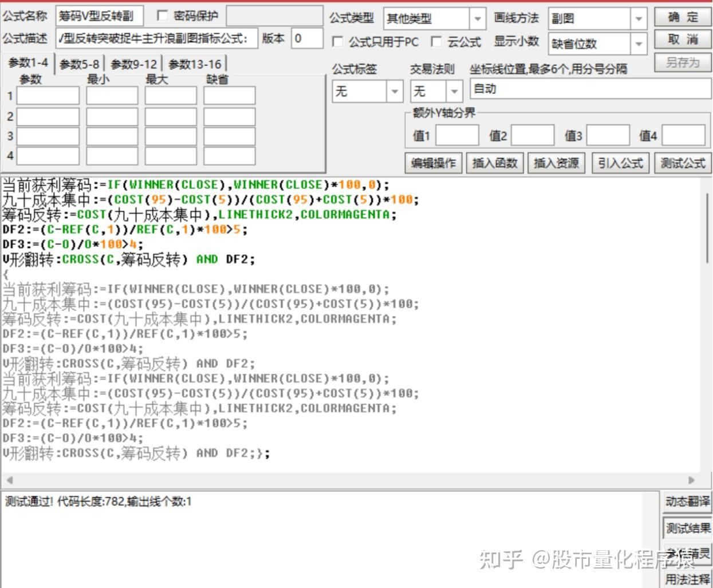Click row 2 最大 field
Screen dimensions: 713x588
click(x=171, y=116)
